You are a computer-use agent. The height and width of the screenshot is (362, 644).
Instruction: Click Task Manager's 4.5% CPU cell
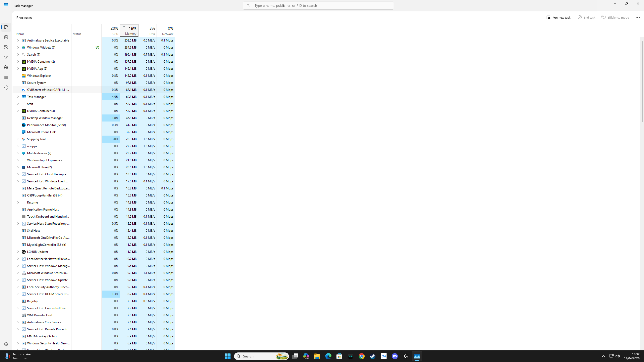click(111, 97)
